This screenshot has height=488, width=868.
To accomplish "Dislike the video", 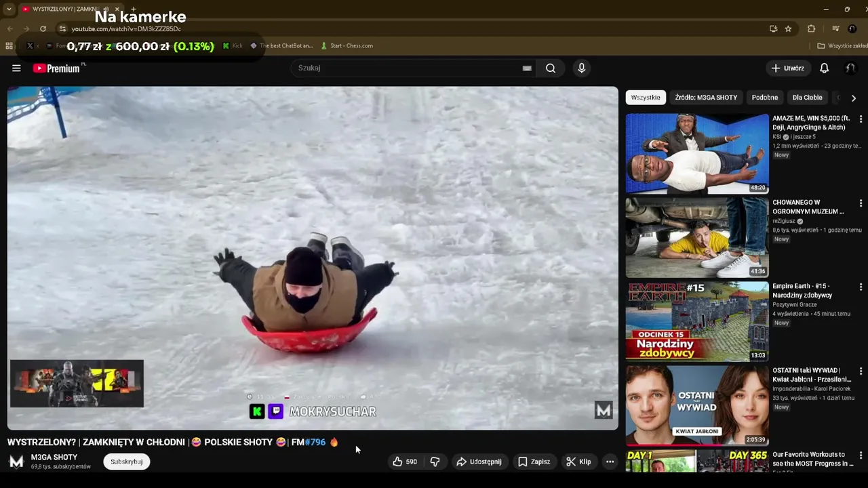I will pyautogui.click(x=435, y=462).
